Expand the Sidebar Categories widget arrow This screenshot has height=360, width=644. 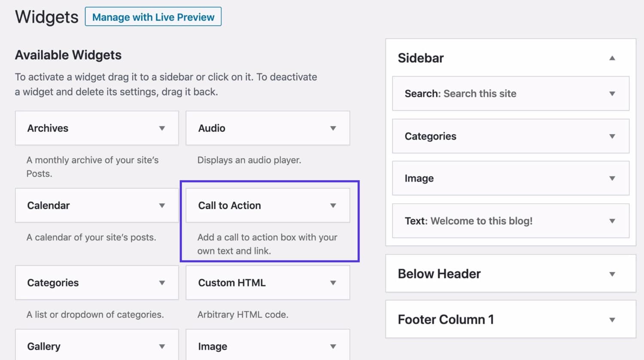[x=612, y=136]
